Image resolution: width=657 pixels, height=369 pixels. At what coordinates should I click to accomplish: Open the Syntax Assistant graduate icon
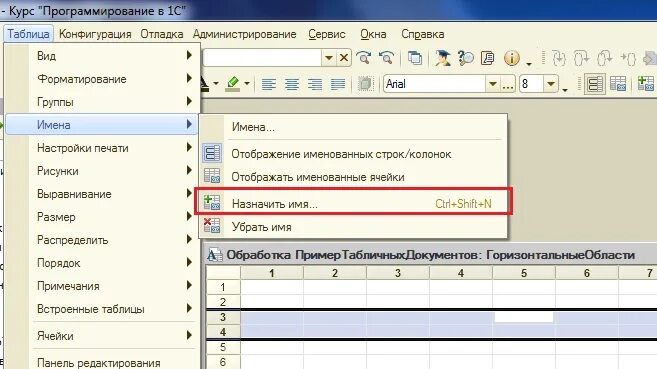pos(442,58)
